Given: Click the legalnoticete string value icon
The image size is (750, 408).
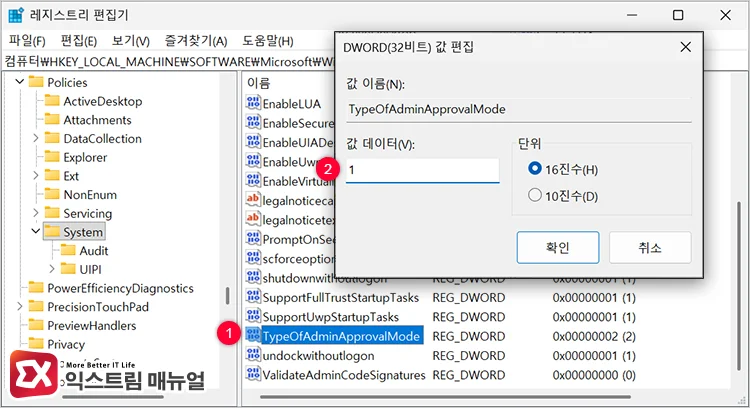Looking at the screenshot, I should coord(253,219).
